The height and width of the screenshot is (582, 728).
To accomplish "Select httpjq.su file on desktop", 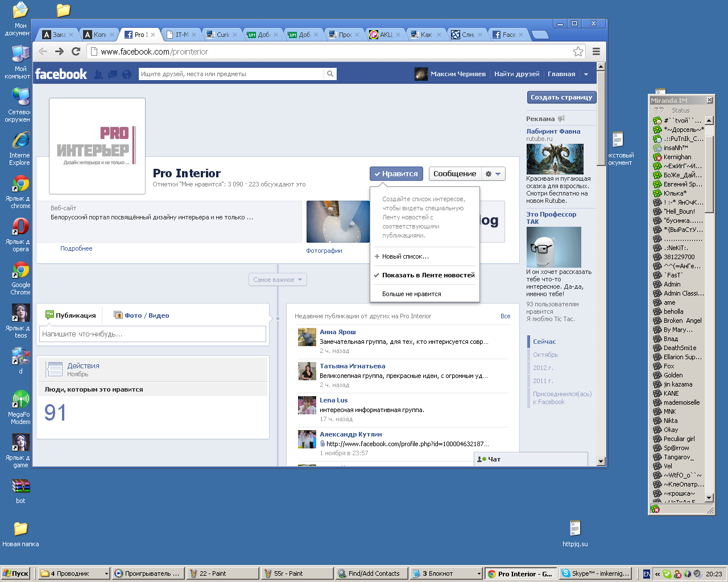I will pos(575,534).
